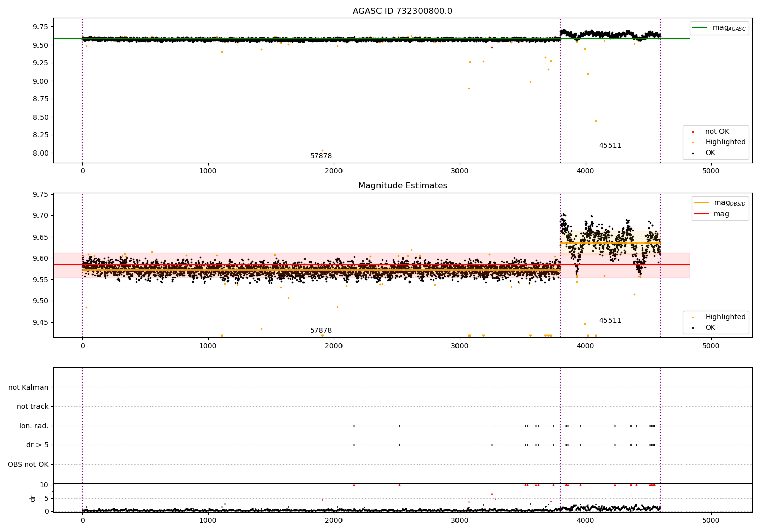Click the "9.00" y-axis tick label
Viewport: 760px width, 532px height.
pos(42,81)
